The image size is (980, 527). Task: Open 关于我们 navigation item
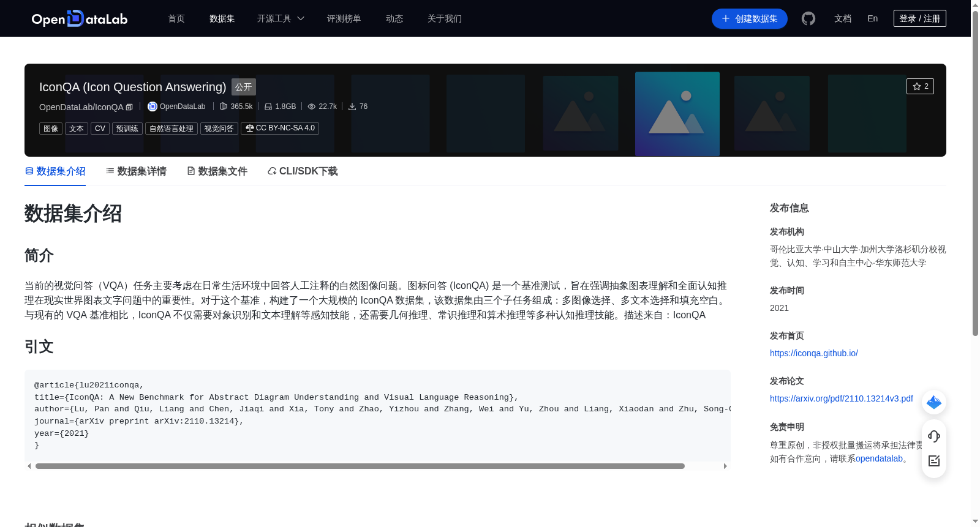tap(445, 18)
